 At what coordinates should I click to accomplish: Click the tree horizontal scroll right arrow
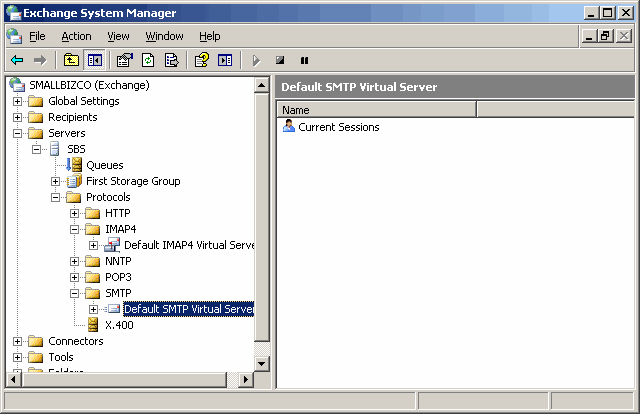coord(245,379)
